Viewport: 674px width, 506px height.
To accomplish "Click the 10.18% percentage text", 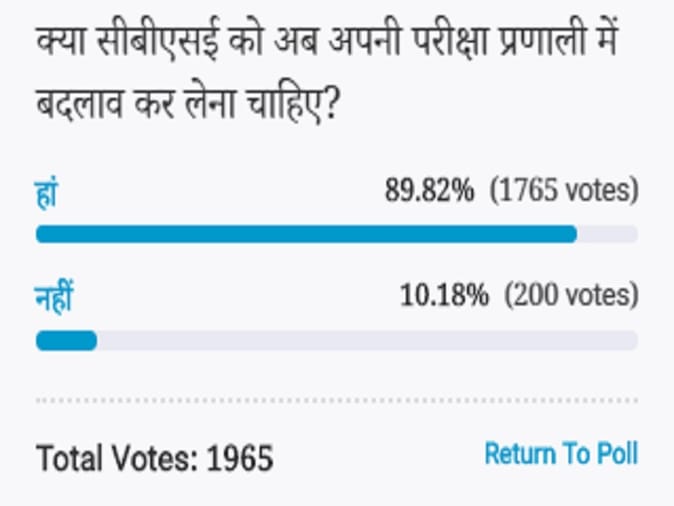I will (x=444, y=295).
